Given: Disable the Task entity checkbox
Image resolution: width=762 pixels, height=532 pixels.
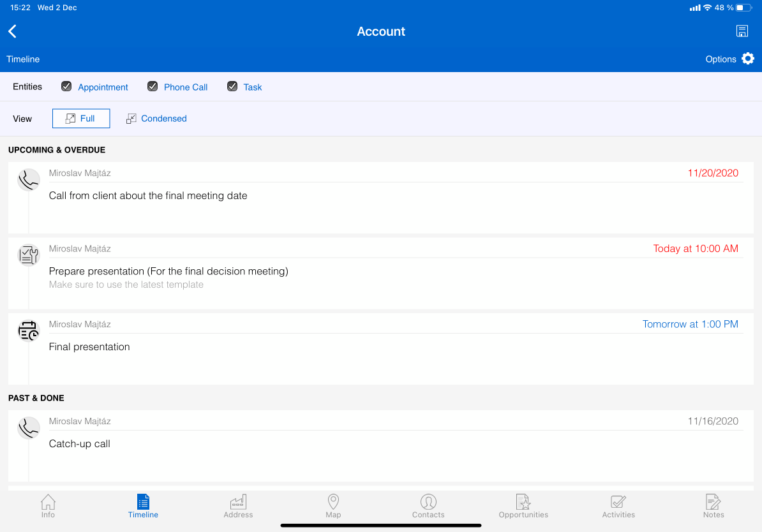Looking at the screenshot, I should tap(232, 87).
